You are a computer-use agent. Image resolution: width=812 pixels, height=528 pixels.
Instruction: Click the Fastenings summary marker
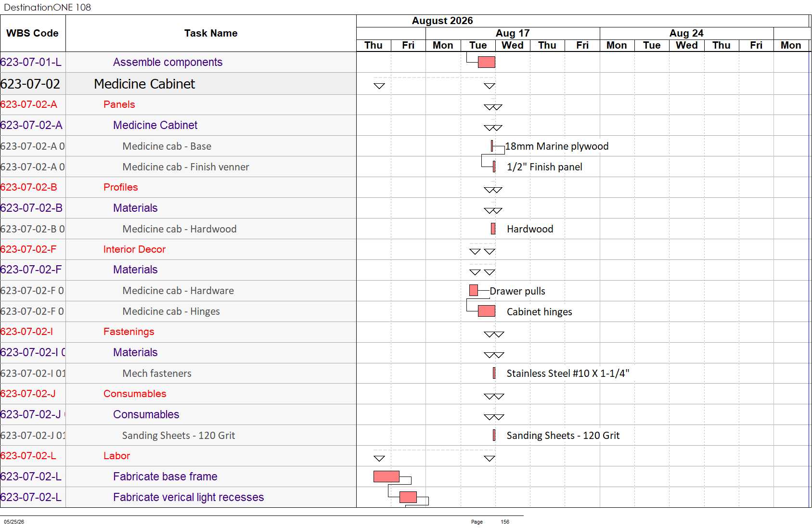click(494, 334)
